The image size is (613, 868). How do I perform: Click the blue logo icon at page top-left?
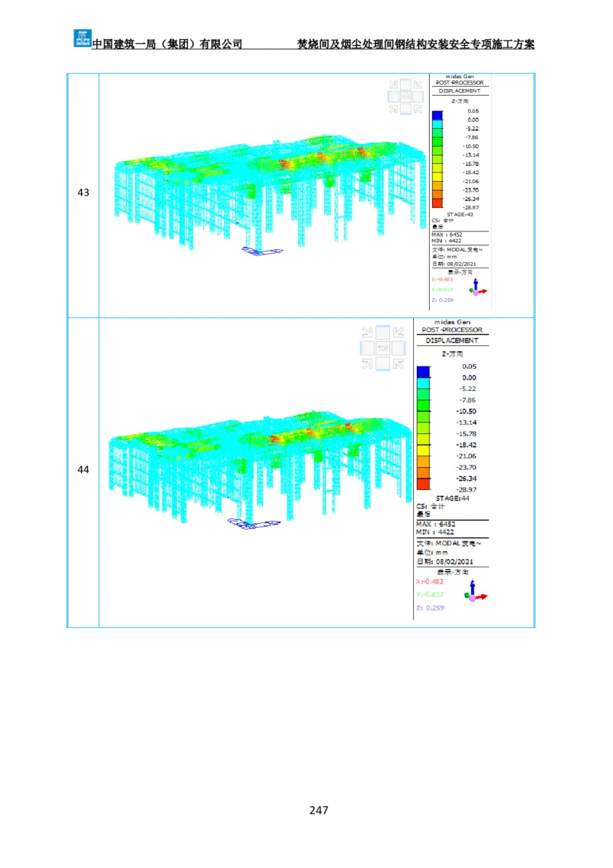pos(81,37)
